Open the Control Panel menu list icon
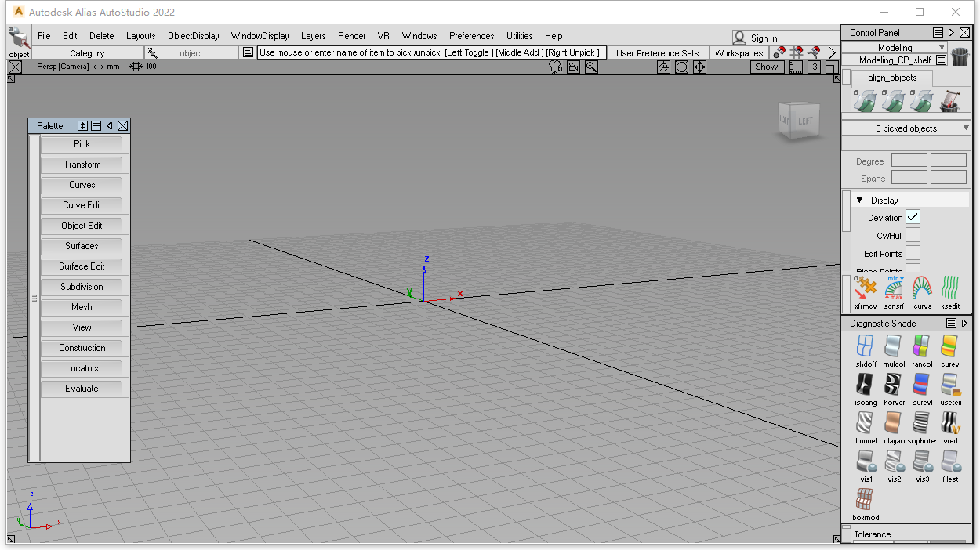Image resolution: width=980 pixels, height=550 pixels. tap(938, 33)
